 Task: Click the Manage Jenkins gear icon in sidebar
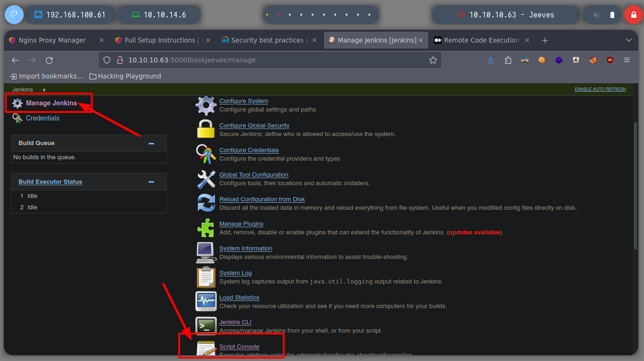[17, 103]
